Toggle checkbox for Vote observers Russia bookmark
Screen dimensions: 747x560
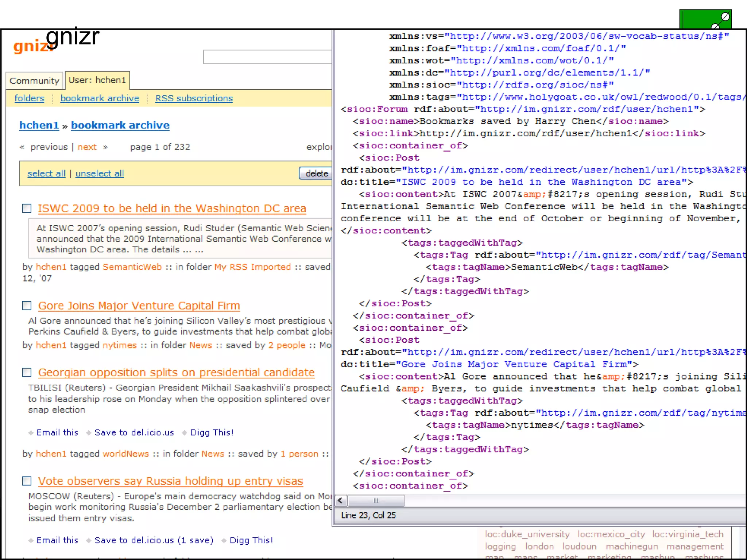tap(27, 481)
